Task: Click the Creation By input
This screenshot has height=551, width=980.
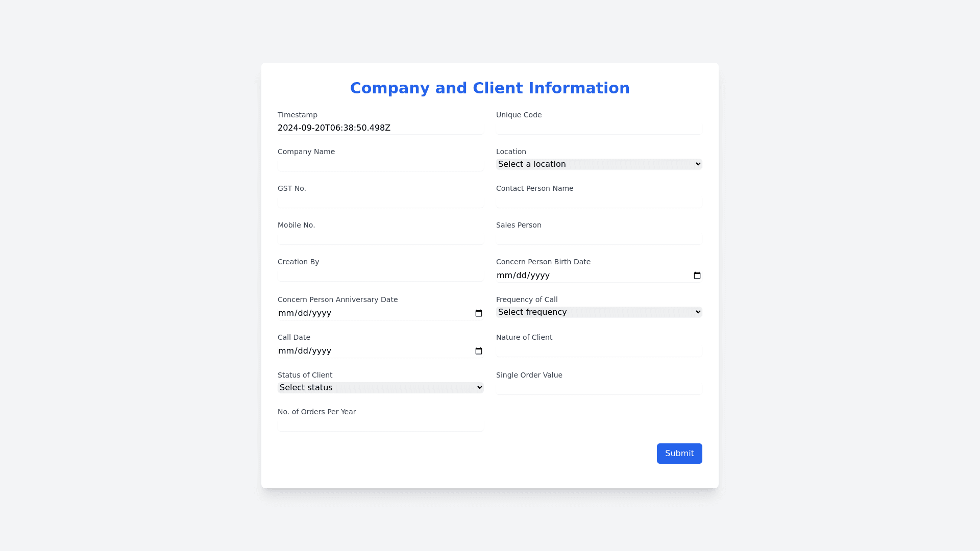Action: coord(380,274)
